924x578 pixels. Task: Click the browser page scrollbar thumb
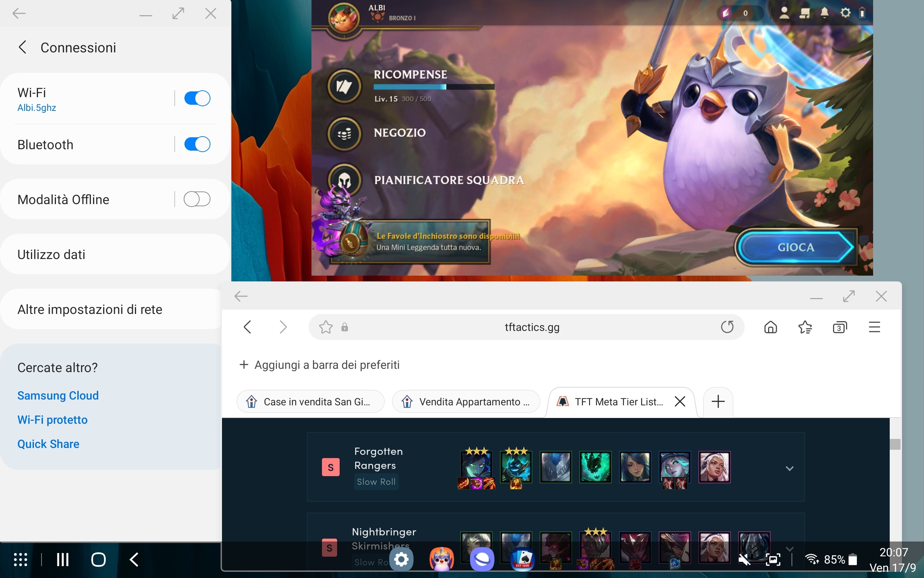[x=895, y=444]
